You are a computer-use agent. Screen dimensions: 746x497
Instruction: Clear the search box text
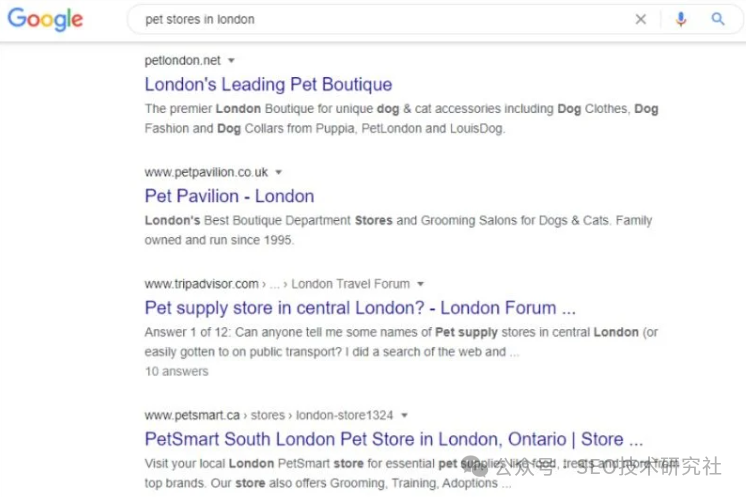pos(641,19)
